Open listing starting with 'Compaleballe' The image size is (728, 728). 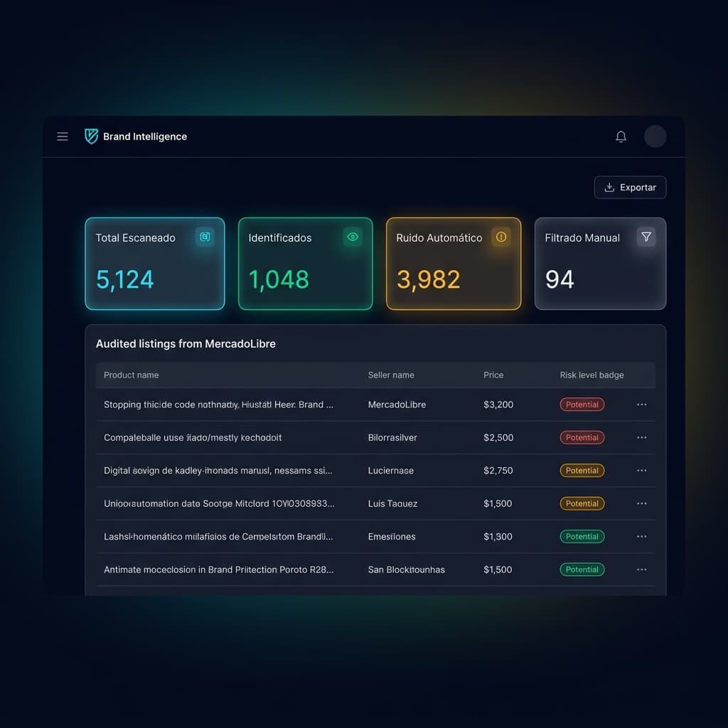click(193, 438)
